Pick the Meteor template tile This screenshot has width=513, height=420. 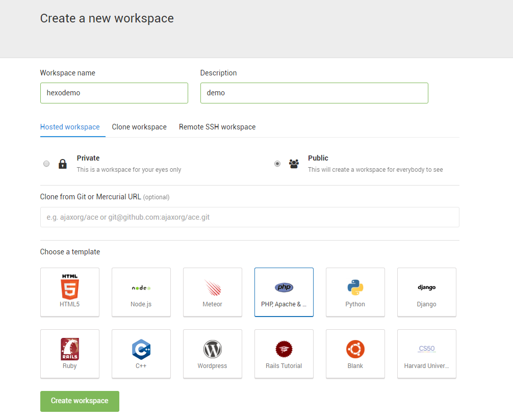(213, 292)
